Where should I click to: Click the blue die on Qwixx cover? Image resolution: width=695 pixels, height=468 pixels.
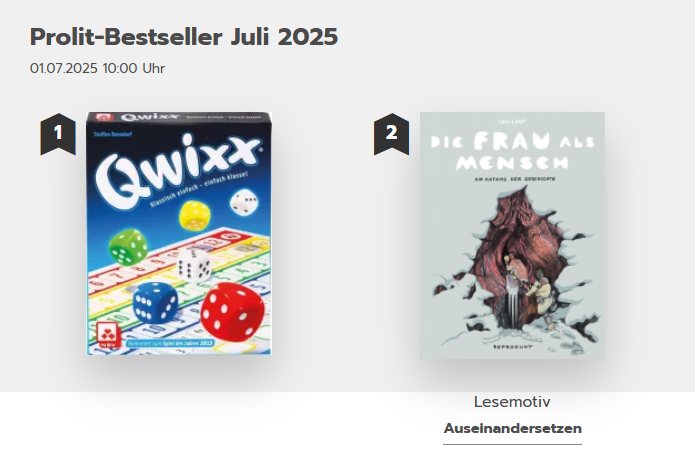click(155, 302)
